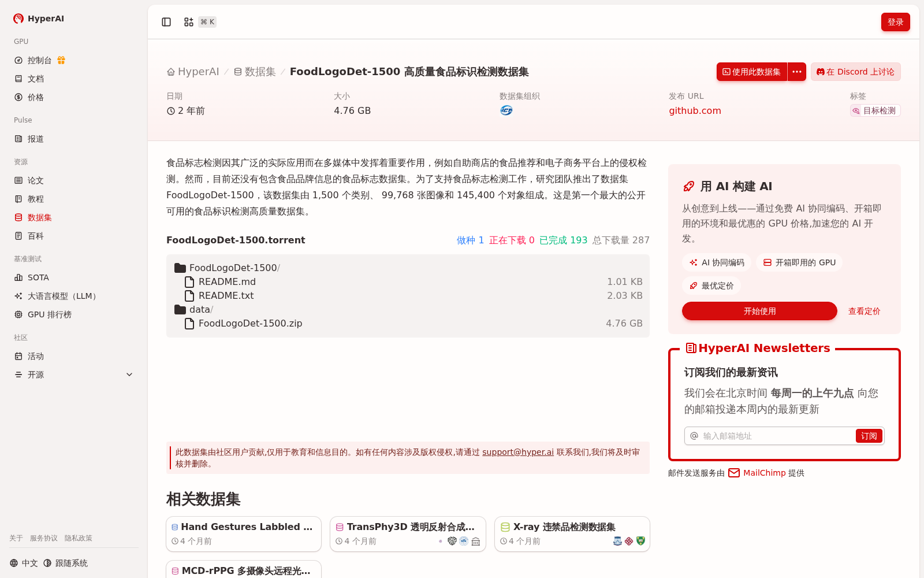Viewport: 924px width, 578px height.
Task: Open the github.com release URL
Action: pyautogui.click(x=695, y=110)
